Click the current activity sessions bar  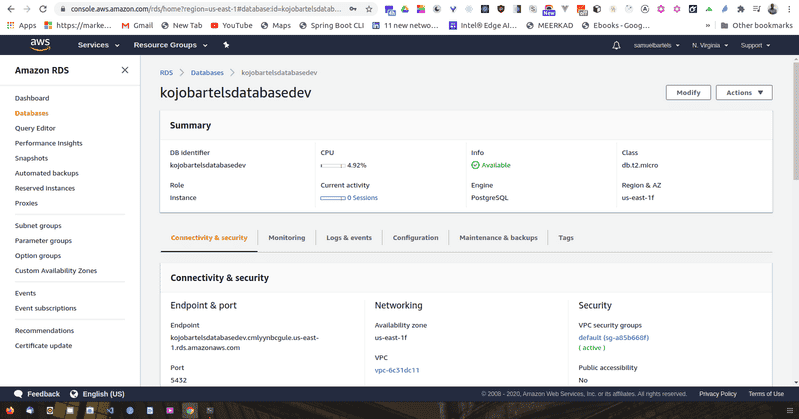pos(333,198)
